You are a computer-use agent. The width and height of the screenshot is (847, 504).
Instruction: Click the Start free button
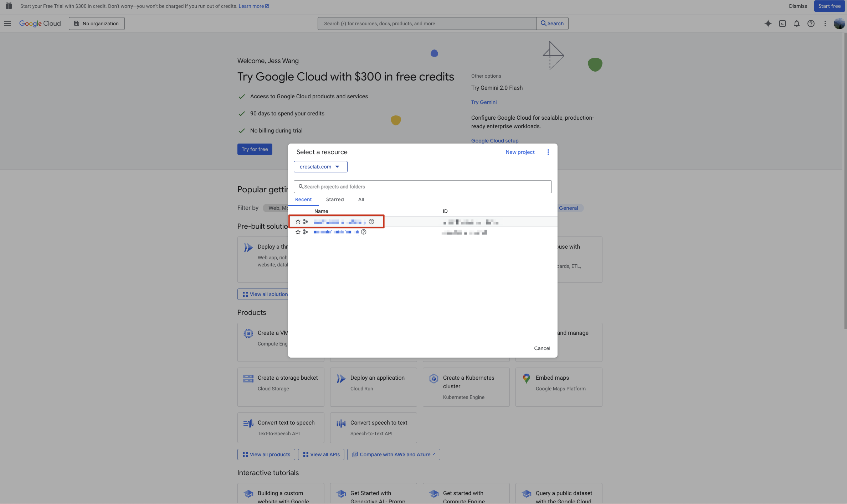tap(829, 6)
